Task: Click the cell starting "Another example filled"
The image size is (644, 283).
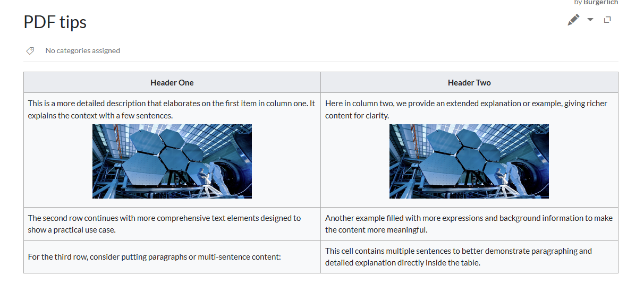Action: [469, 224]
